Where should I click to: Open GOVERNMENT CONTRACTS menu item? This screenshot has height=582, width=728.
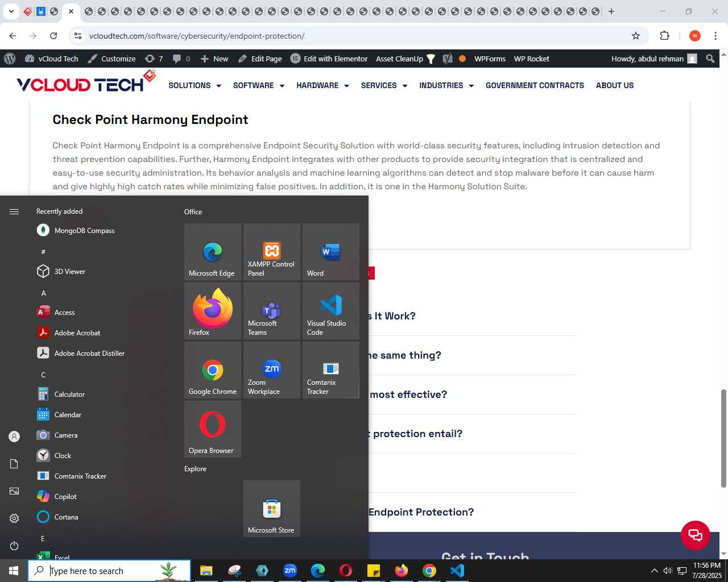(535, 85)
